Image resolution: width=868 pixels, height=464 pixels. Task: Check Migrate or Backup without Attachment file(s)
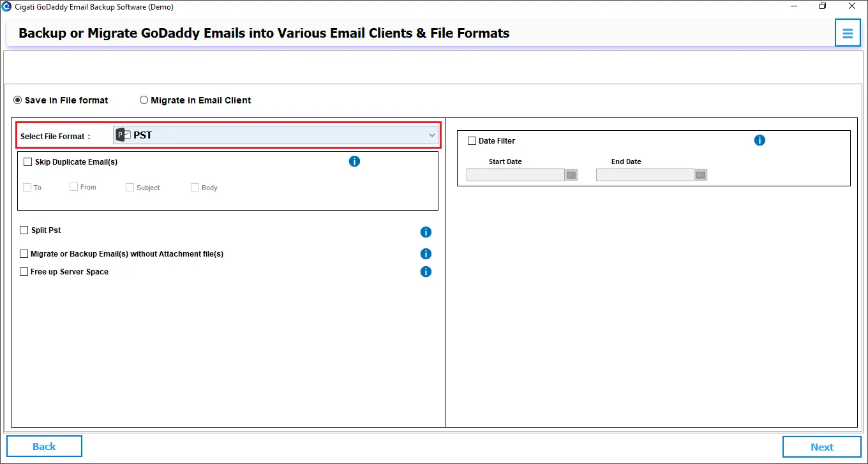click(x=24, y=254)
